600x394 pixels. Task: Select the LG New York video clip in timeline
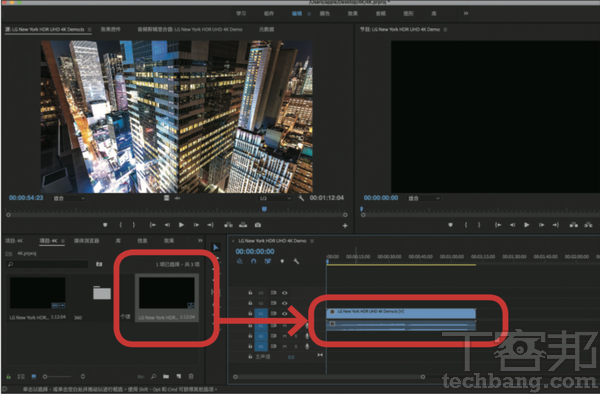click(401, 313)
